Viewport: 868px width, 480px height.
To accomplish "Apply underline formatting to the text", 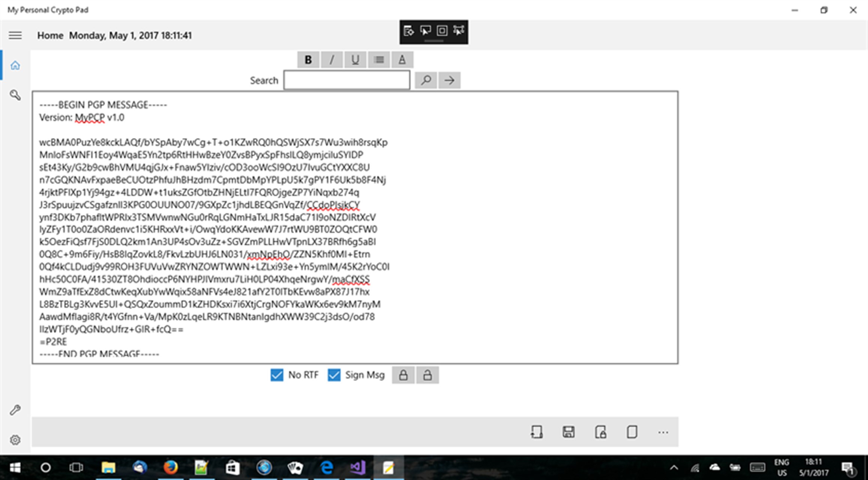I will (355, 59).
